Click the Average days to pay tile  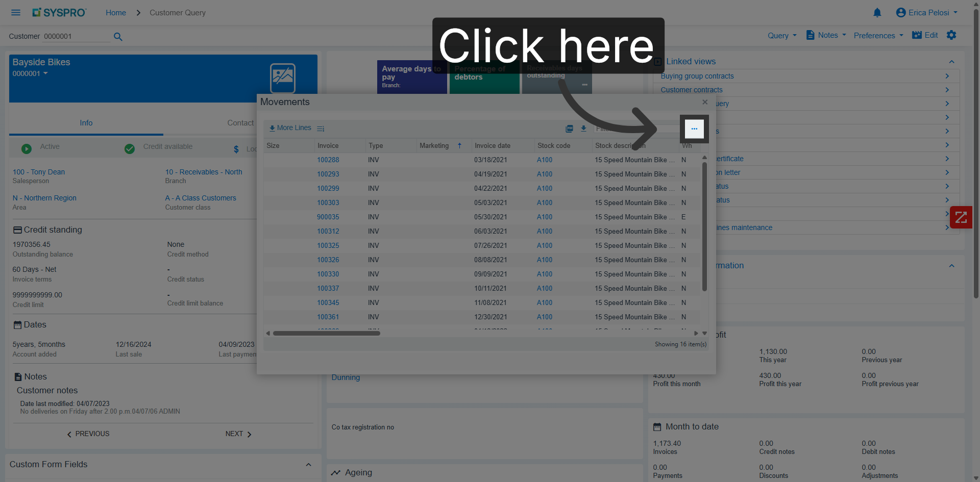coord(412,77)
